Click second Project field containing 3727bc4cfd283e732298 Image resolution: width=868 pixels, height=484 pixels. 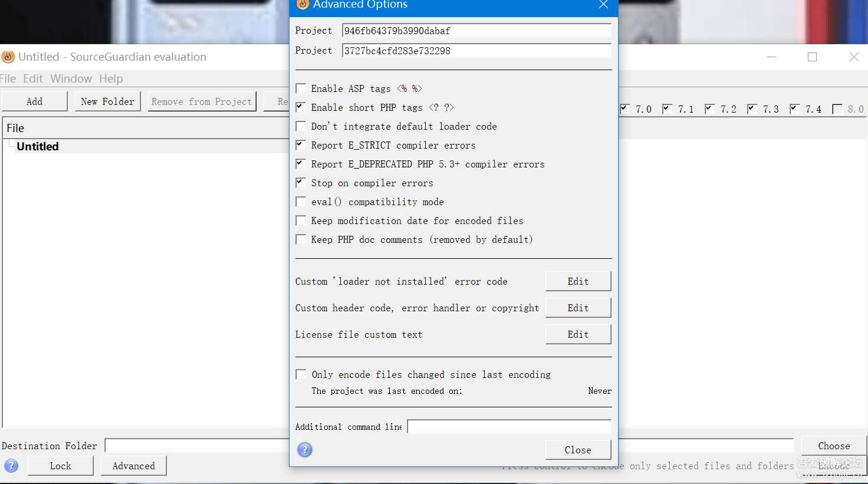476,51
